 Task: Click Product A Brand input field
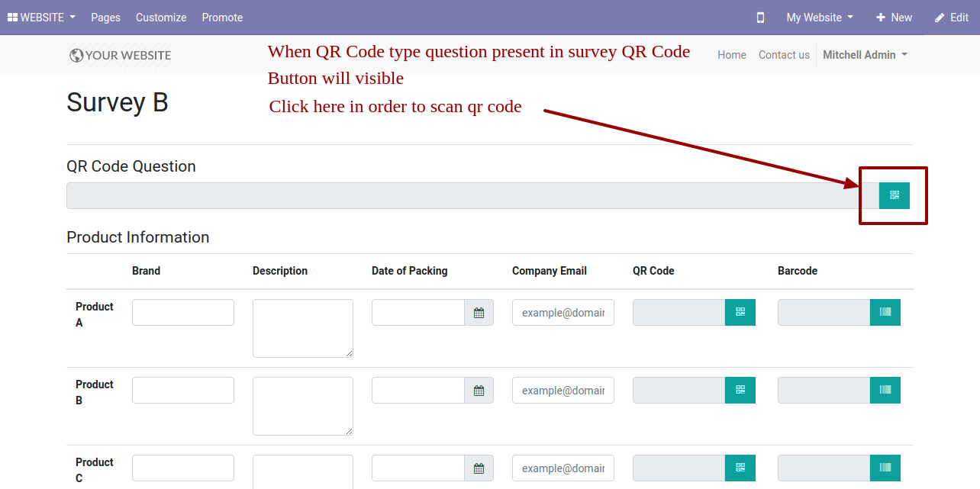[183, 312]
